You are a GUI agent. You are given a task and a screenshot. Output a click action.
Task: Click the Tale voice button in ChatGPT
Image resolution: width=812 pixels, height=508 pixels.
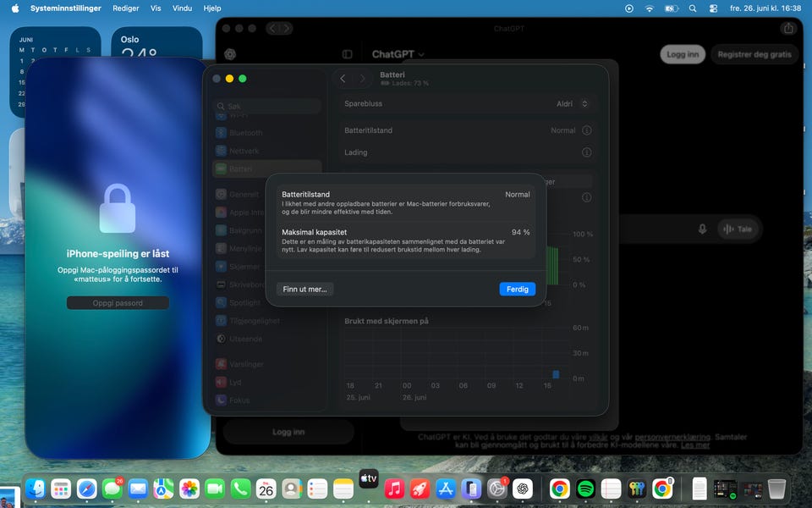coord(738,229)
